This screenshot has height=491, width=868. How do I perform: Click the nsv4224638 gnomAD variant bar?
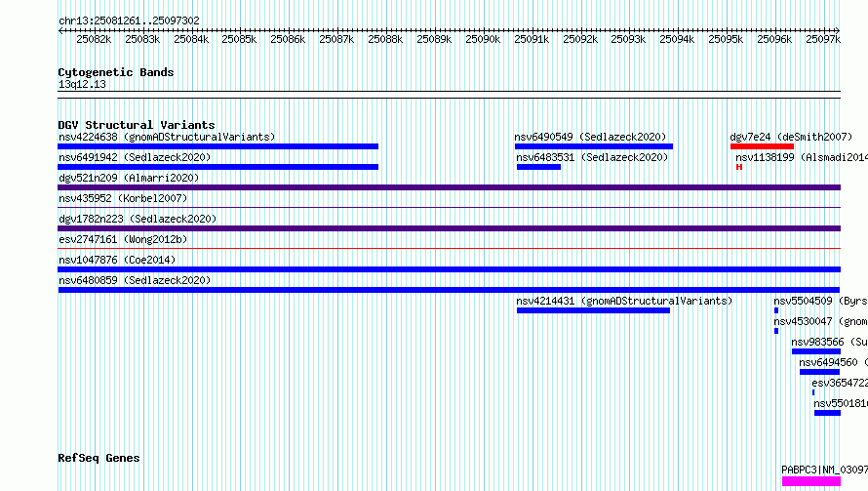pyautogui.click(x=218, y=146)
